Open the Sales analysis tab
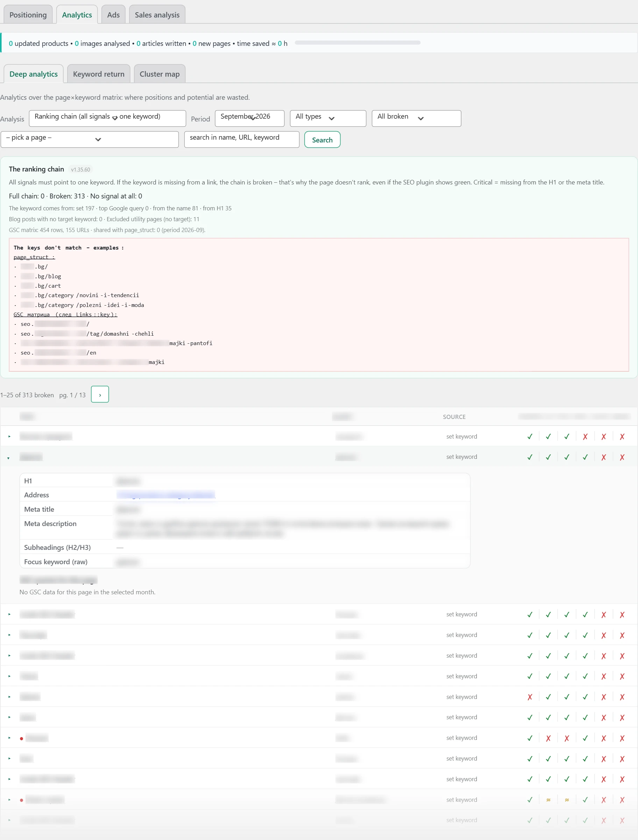The width and height of the screenshot is (638, 840). [x=157, y=14]
